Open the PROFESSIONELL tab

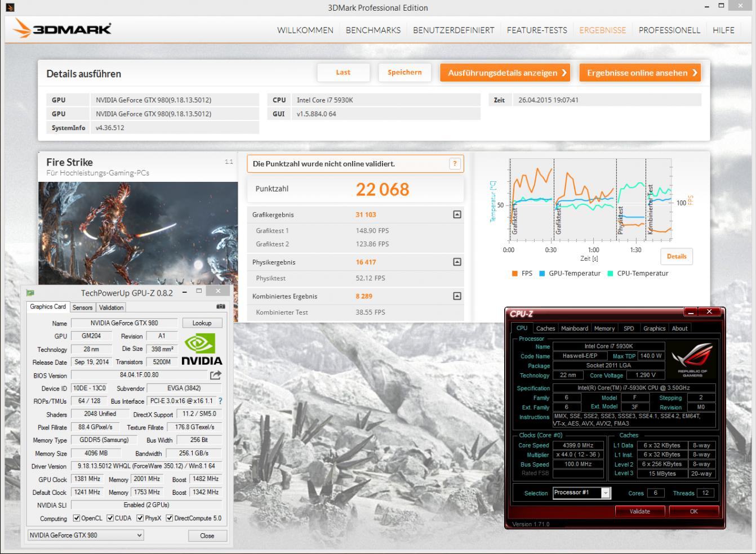(x=669, y=30)
